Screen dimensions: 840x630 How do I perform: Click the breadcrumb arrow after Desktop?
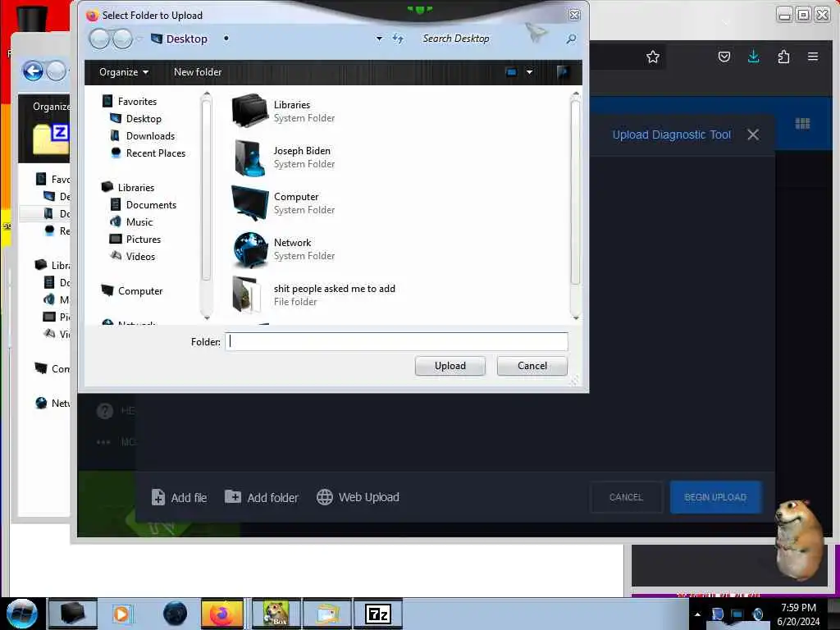(x=226, y=39)
